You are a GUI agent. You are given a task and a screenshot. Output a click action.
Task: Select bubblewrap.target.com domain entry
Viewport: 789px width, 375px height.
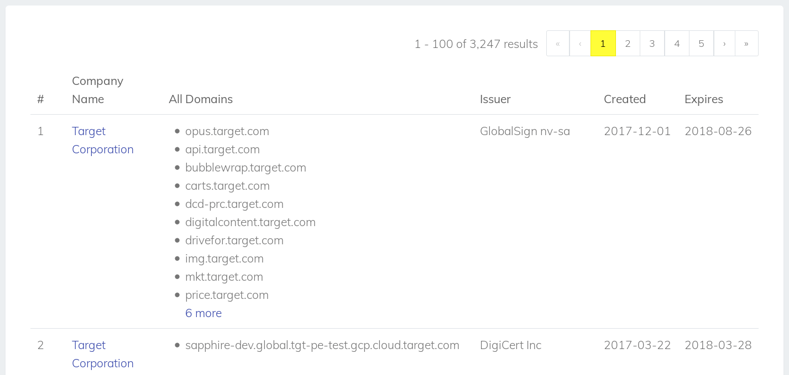point(246,168)
